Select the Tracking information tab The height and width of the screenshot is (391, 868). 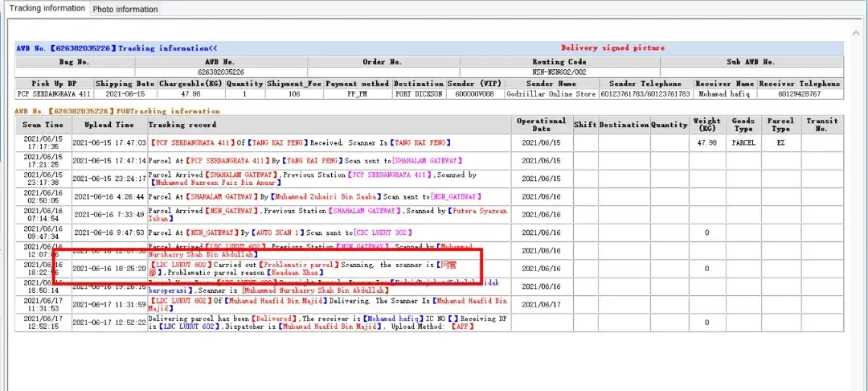click(47, 8)
